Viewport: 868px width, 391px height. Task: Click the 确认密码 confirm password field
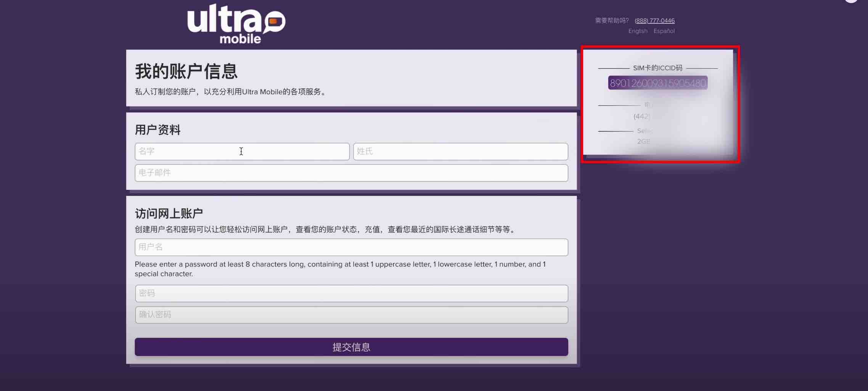tap(351, 315)
